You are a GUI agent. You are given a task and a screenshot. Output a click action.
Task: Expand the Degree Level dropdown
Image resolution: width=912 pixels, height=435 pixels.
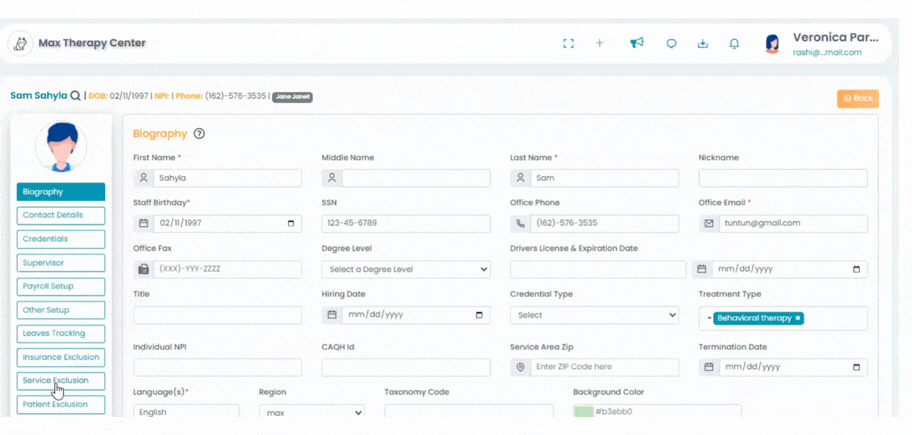pos(406,269)
